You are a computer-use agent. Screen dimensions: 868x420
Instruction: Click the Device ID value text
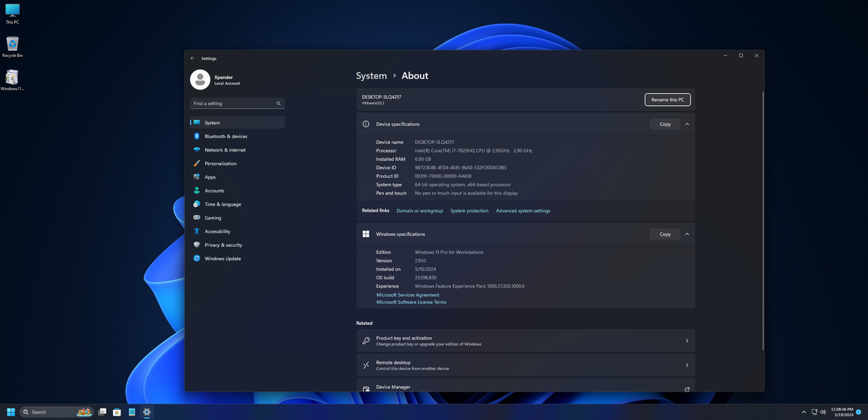pyautogui.click(x=460, y=168)
